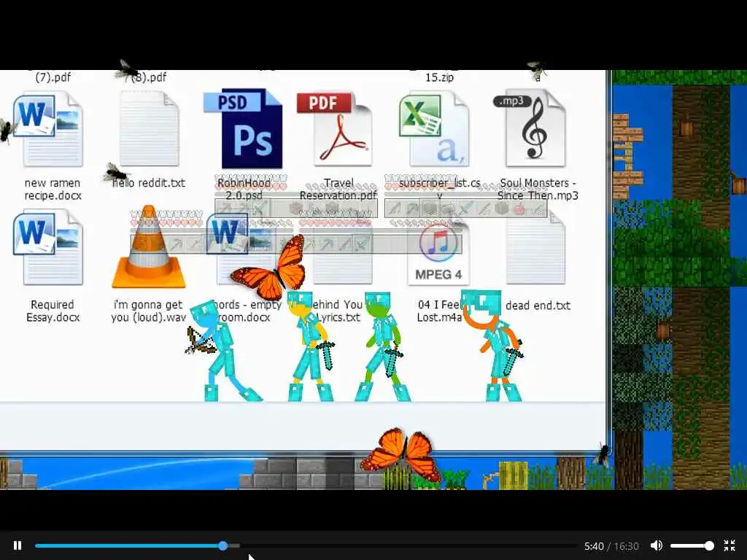Screen dimensions: 747x560
Task: Click the video time display 5:40 / 16:30
Action: tap(611, 546)
